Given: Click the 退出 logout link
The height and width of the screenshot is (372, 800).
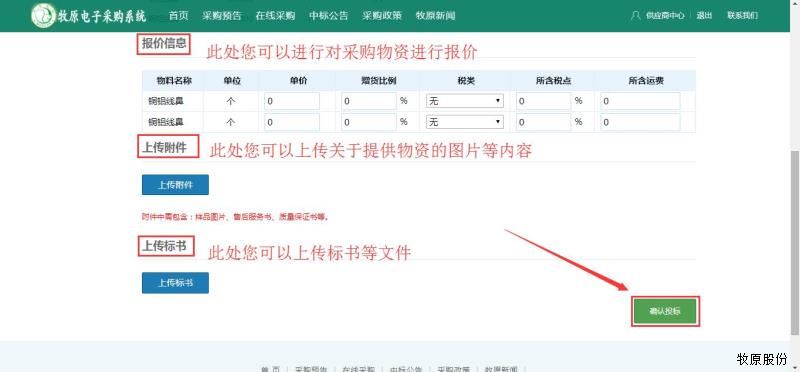Looking at the screenshot, I should coord(704,16).
